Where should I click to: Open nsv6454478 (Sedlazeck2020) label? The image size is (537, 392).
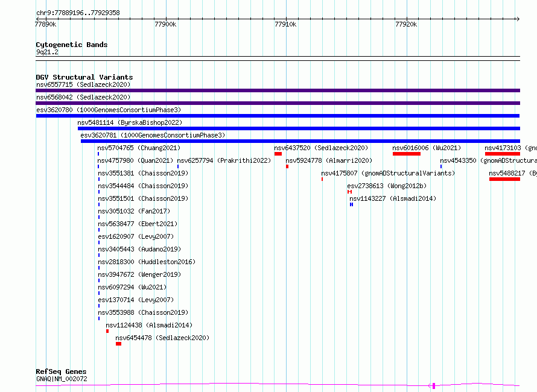click(x=162, y=338)
